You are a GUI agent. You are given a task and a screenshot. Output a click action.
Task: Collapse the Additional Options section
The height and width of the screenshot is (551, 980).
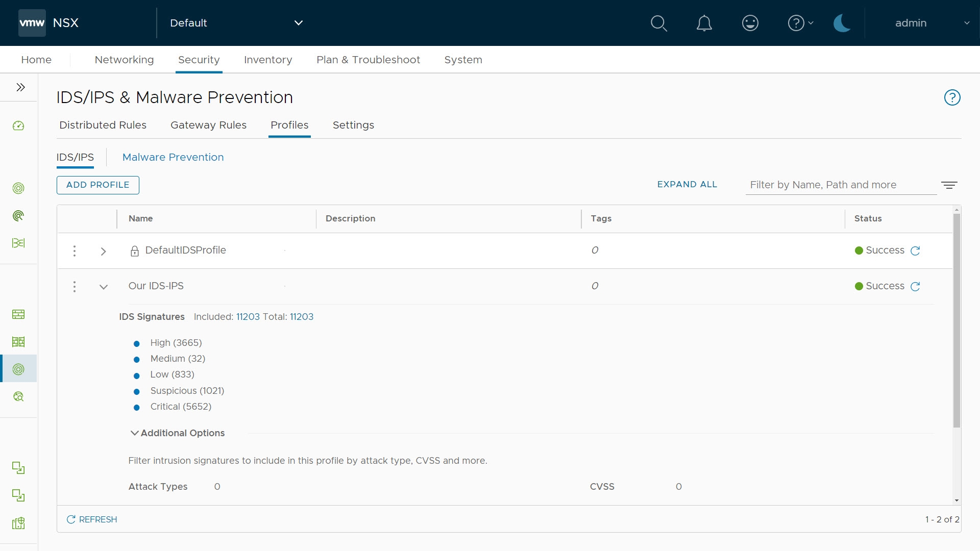pyautogui.click(x=135, y=433)
